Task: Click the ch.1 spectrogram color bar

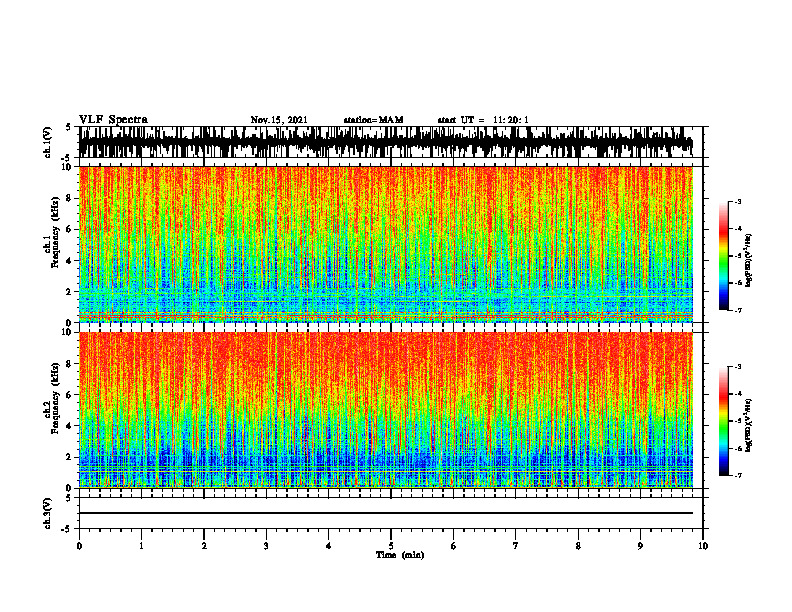Action: (x=723, y=256)
